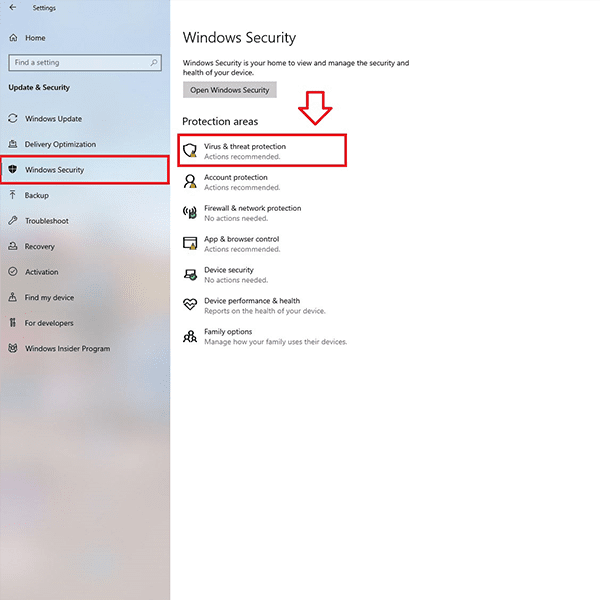Click the Update & Security heading
This screenshot has height=600, width=600.
point(39,87)
